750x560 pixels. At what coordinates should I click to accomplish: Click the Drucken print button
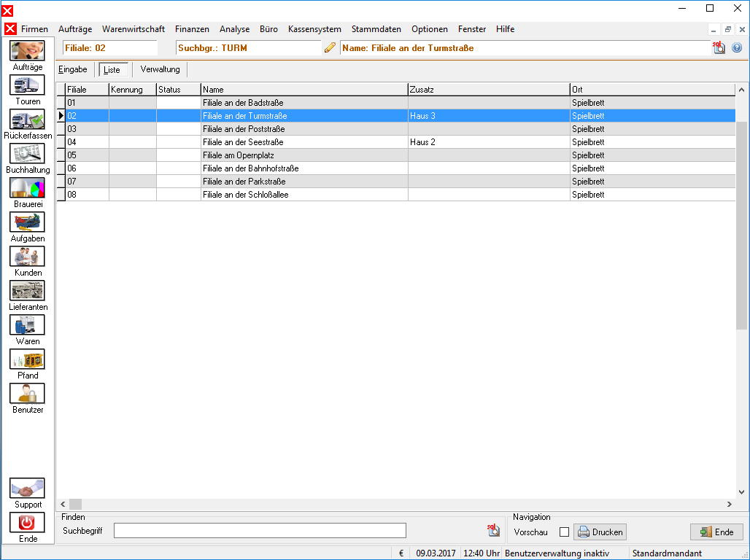click(x=600, y=532)
